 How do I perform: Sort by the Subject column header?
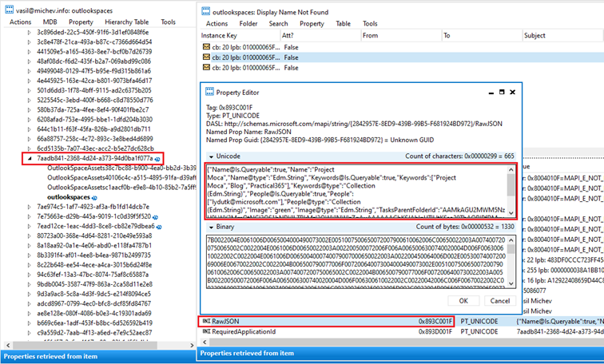(x=534, y=35)
